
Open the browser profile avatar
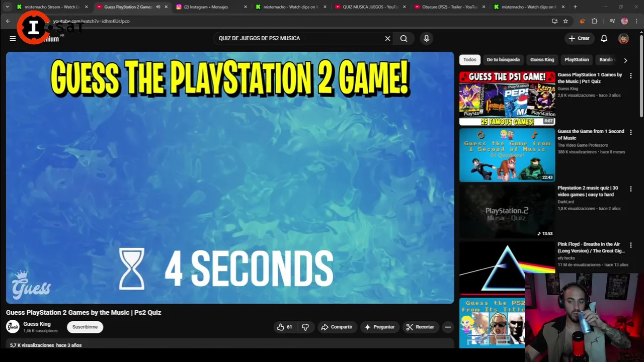(x=624, y=21)
